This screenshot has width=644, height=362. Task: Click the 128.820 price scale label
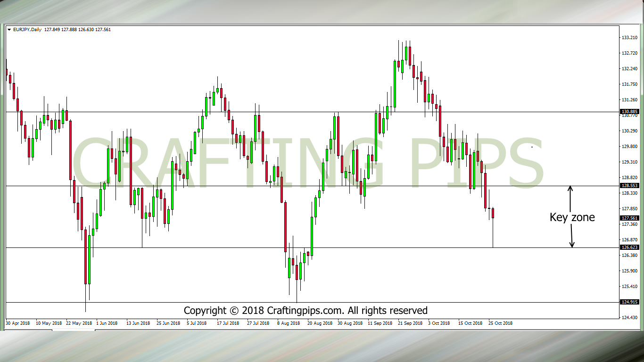630,177
